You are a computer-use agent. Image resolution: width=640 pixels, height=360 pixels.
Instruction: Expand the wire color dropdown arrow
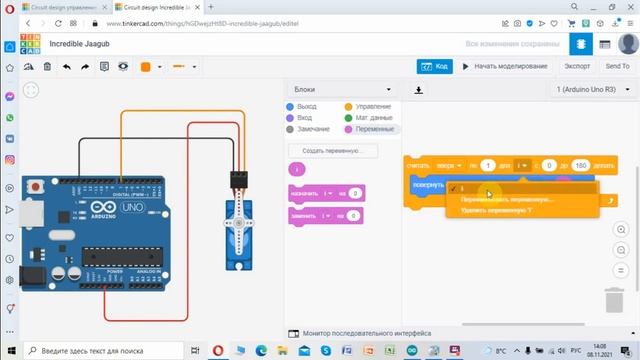pos(160,67)
